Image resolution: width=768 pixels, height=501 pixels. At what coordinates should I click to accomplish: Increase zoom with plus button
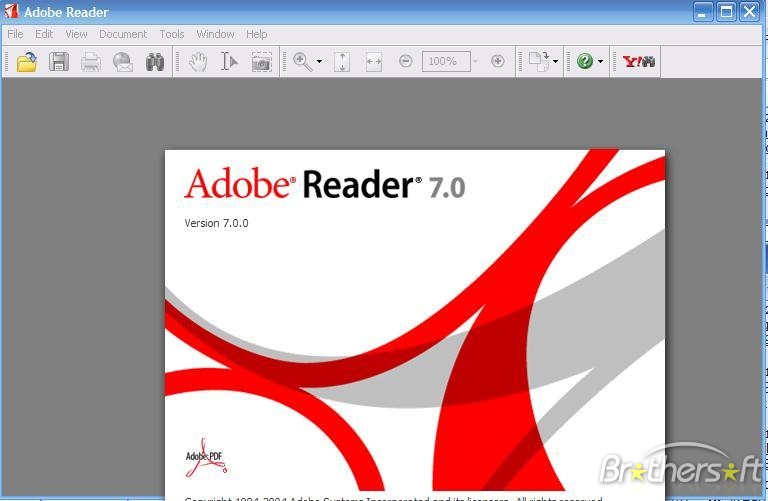pos(498,61)
